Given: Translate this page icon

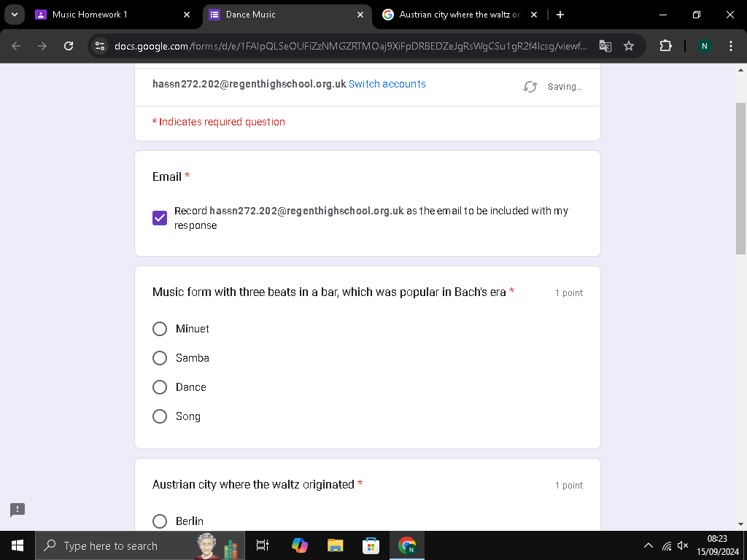Looking at the screenshot, I should pos(605,46).
